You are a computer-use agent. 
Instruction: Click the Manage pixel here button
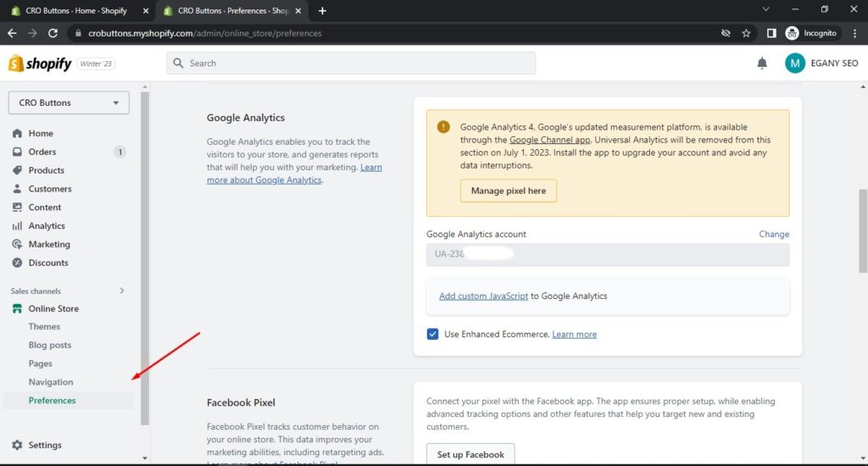pos(509,191)
